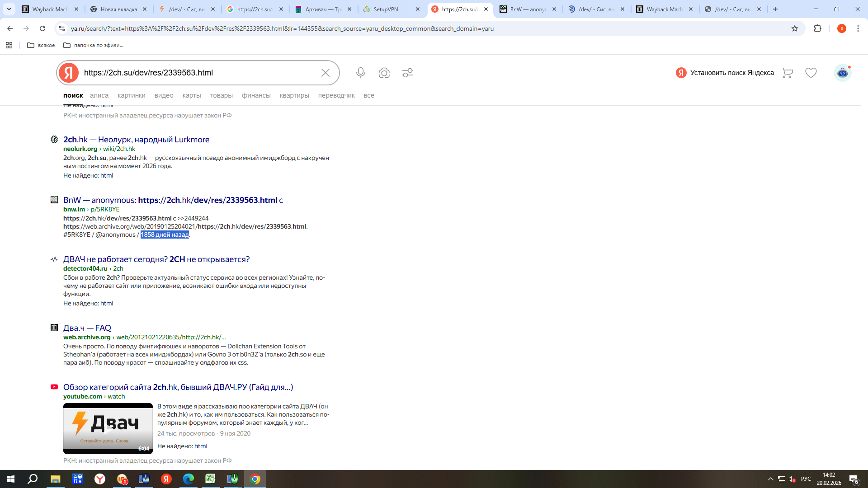The image size is (868, 488).
Task: Open the neolurk 2ch.hk result link
Action: coord(136,140)
